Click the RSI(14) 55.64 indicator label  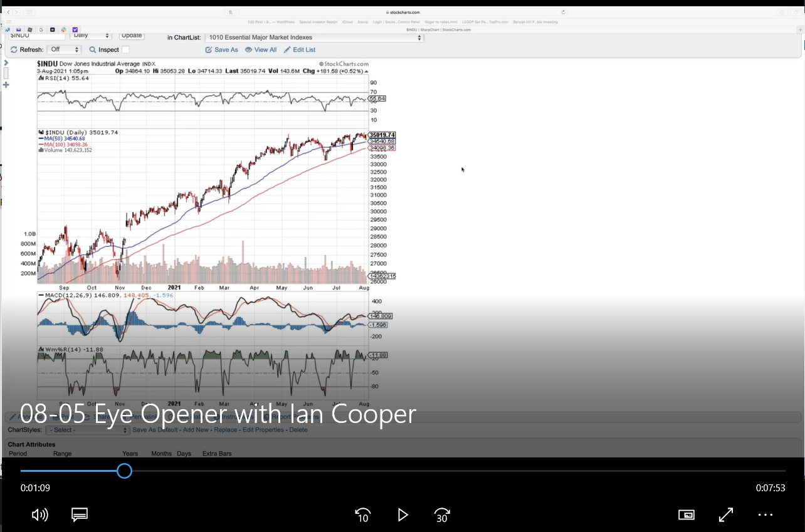click(x=63, y=78)
